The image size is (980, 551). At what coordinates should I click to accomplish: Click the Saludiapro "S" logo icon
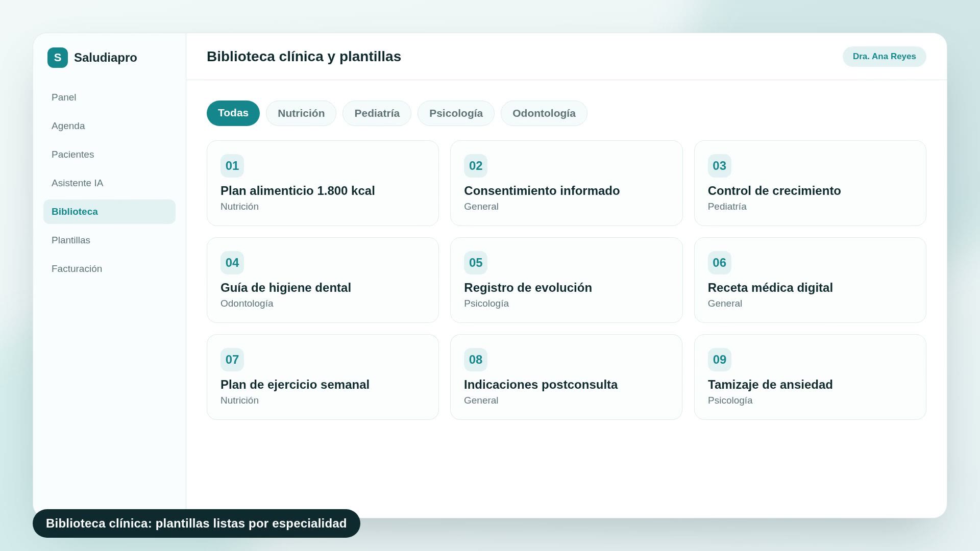tap(58, 58)
